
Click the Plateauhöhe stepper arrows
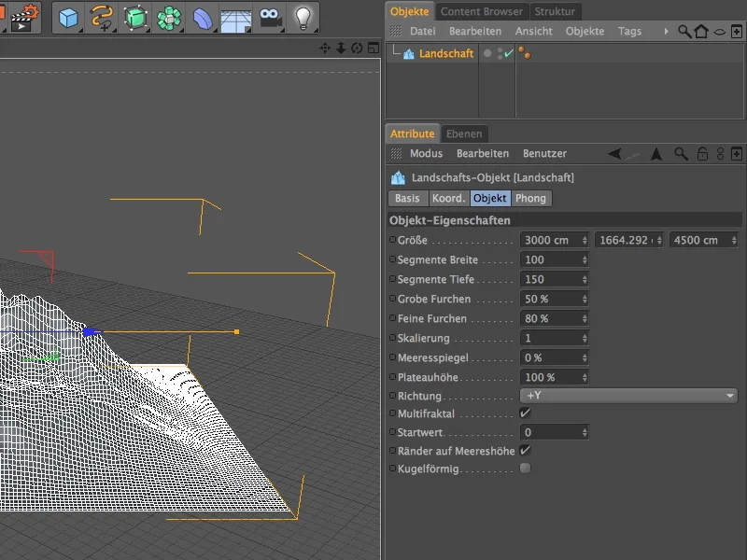[585, 377]
